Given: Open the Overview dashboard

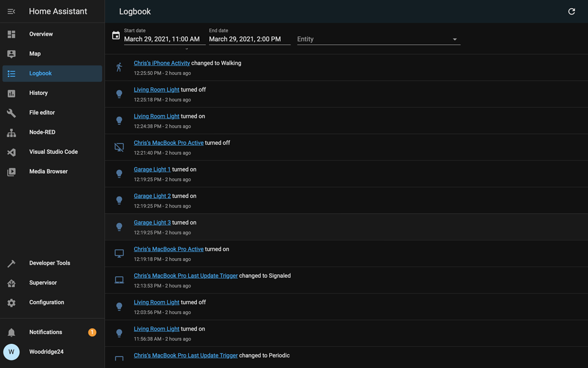Looking at the screenshot, I should [x=41, y=34].
